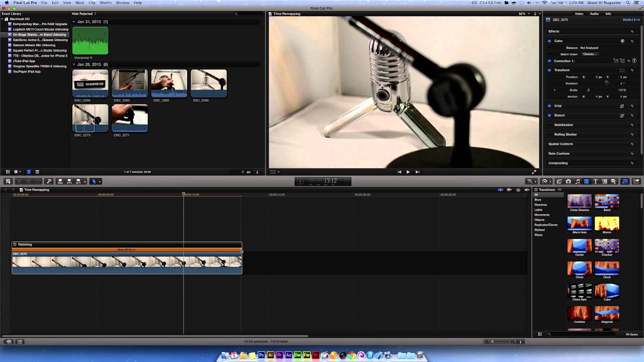644x362 pixels.
Task: Open the append edit options arrow
Action: pos(85,182)
